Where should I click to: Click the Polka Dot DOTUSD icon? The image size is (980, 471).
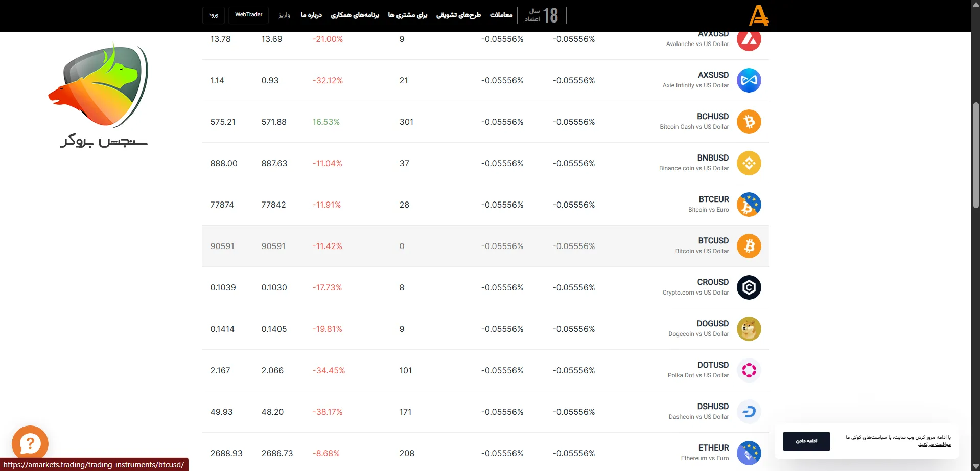749,370
